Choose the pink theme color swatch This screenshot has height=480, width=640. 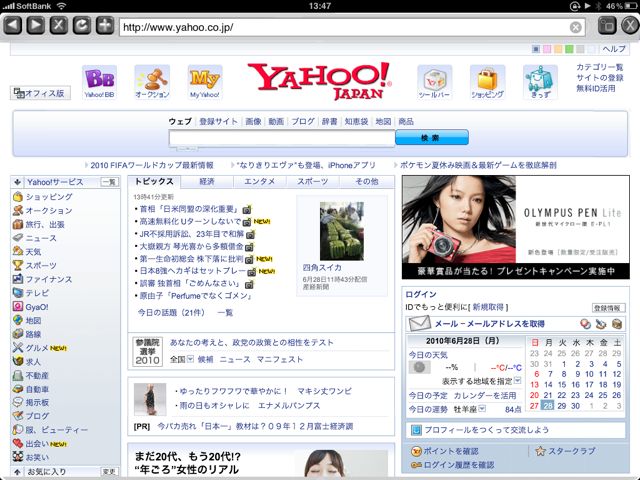(547, 49)
